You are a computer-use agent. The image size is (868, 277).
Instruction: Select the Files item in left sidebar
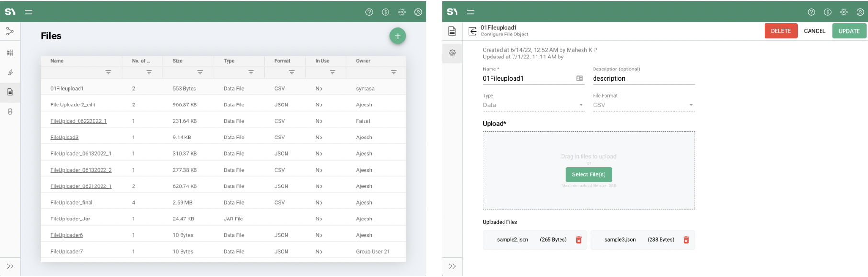click(10, 92)
